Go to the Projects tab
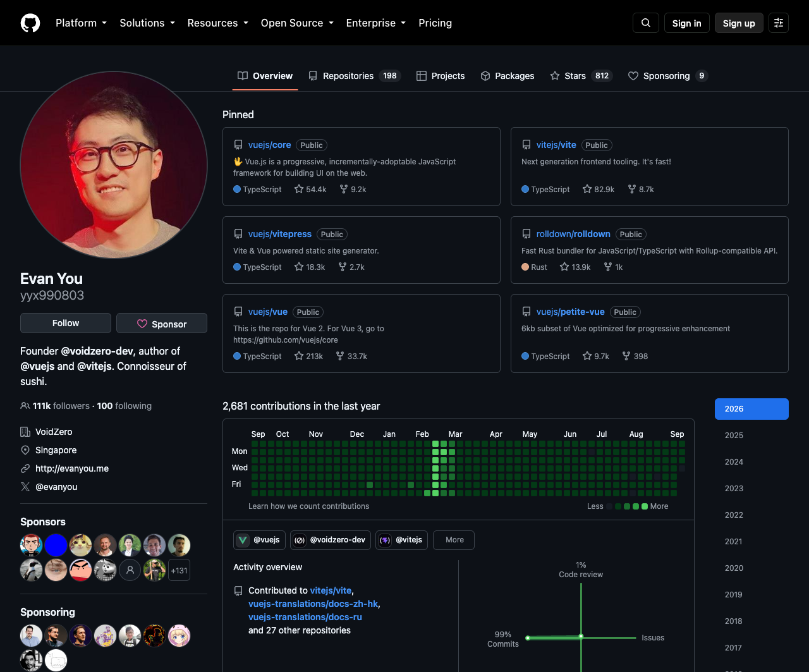The width and height of the screenshot is (809, 672). tap(441, 76)
